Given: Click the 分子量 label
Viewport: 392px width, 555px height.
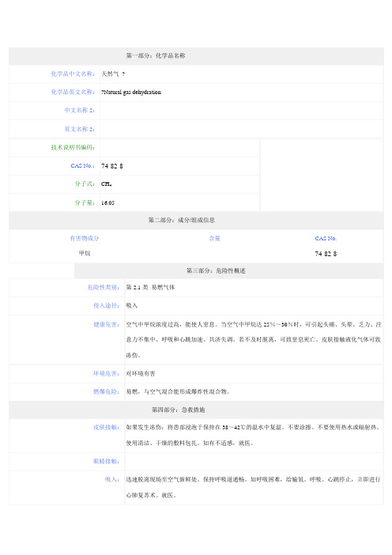Looking at the screenshot, I should (x=85, y=202).
